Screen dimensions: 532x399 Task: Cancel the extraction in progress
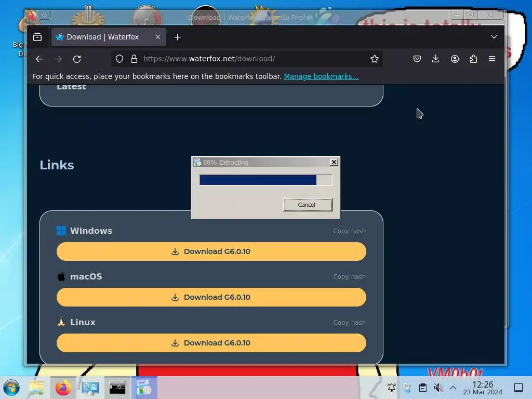point(308,205)
